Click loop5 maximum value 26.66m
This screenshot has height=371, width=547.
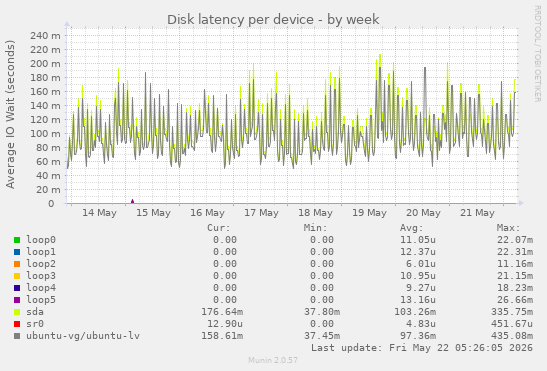[515, 300]
